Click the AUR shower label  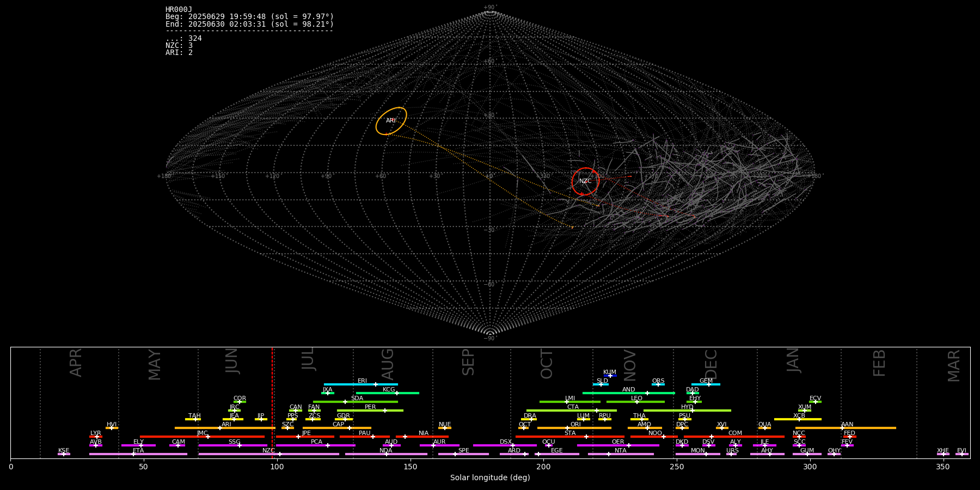point(439,442)
